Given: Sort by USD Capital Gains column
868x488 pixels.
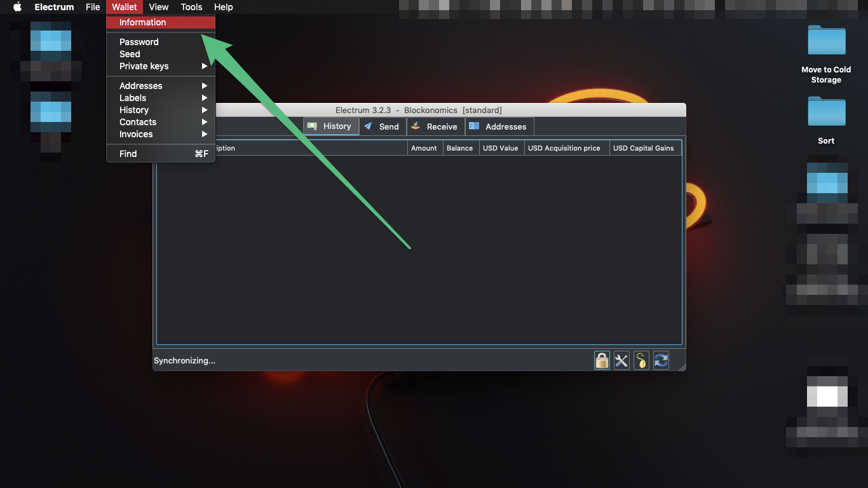Looking at the screenshot, I should [x=646, y=148].
